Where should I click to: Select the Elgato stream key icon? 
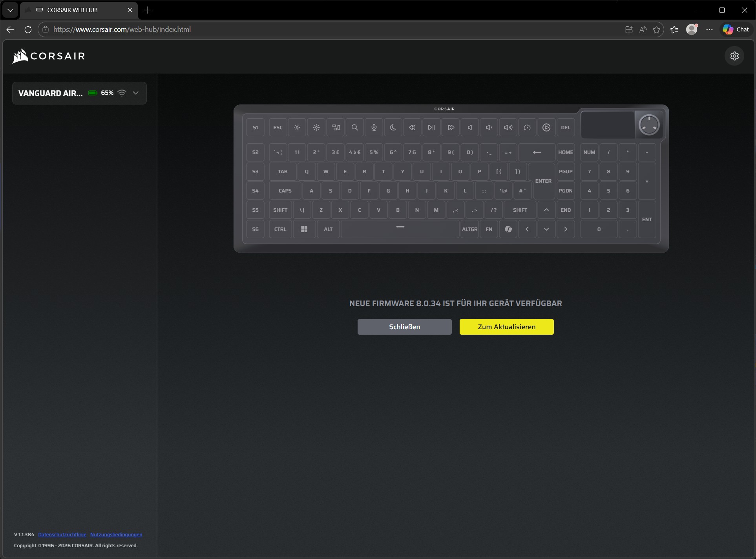(x=546, y=127)
